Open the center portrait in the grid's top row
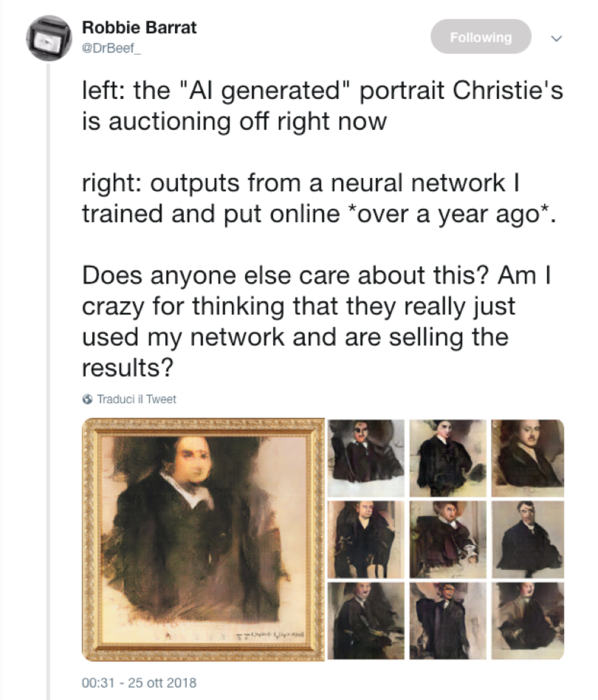598x700 pixels. 447,454
